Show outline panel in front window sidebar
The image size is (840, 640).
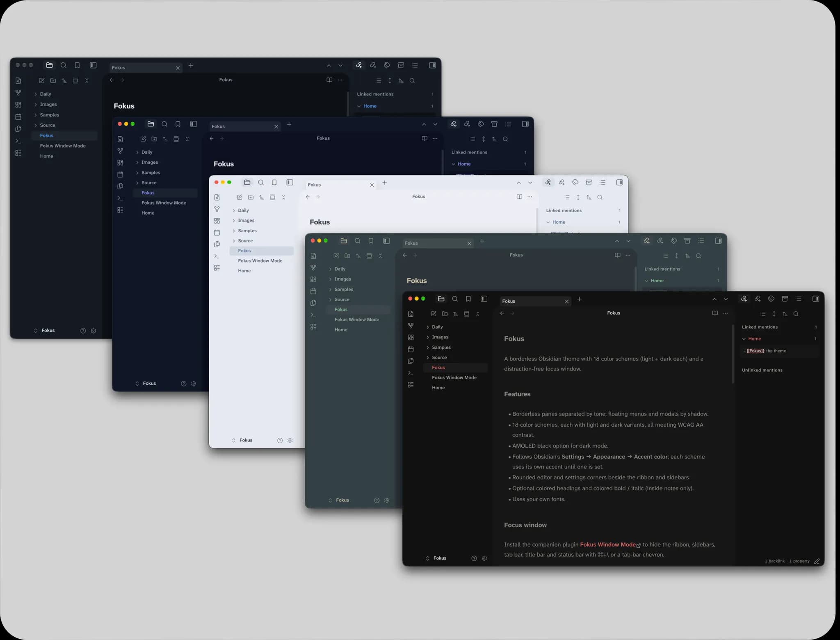click(x=799, y=299)
